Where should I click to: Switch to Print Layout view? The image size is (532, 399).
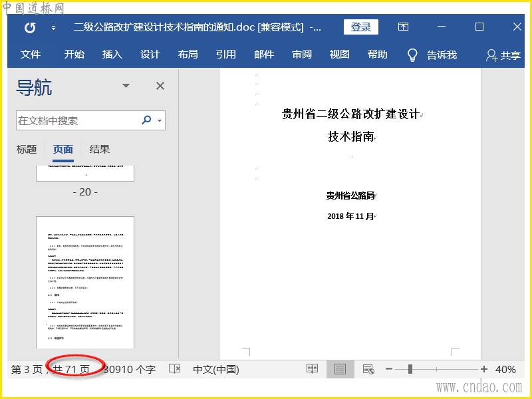340,369
